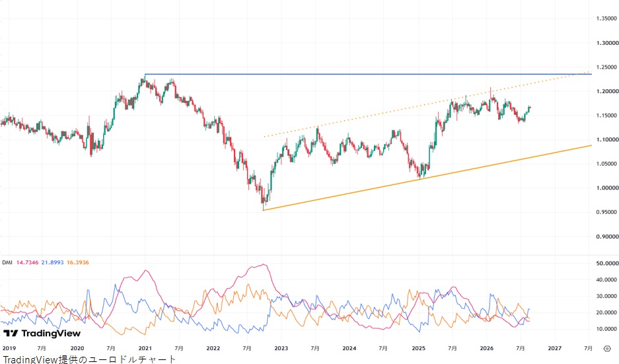619x364 pixels.
Task: Click the 2025 time axis label
Action: (x=418, y=348)
